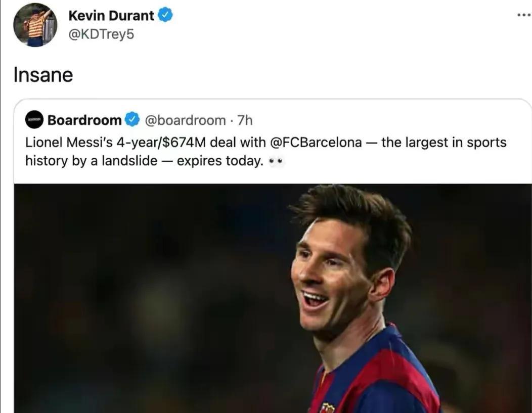Click "Lionel Messi's" in the quoted tweet
Viewport: 532px width, 413px height.
coord(69,142)
